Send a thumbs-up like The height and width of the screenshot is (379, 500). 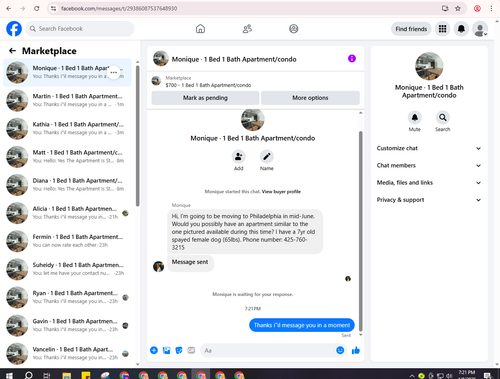356,350
